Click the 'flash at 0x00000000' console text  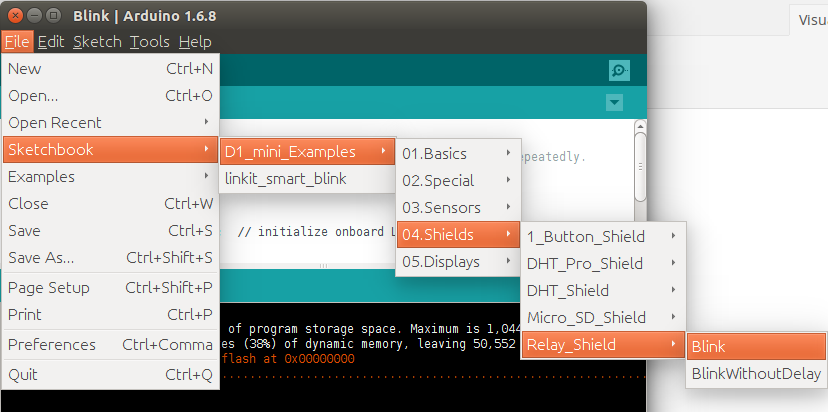[x=289, y=359]
